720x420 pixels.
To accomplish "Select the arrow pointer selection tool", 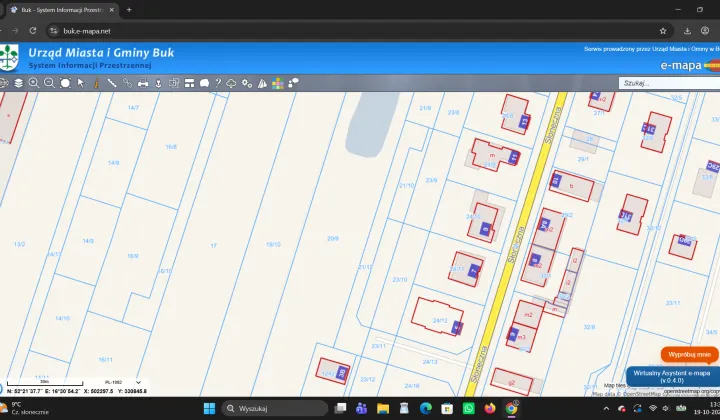I will pyautogui.click(x=81, y=83).
